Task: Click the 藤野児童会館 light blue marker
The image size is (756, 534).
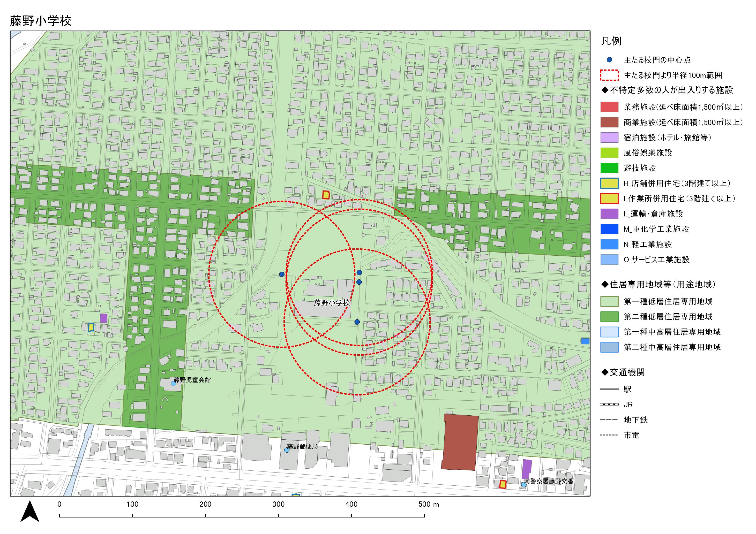Action: coord(173,383)
